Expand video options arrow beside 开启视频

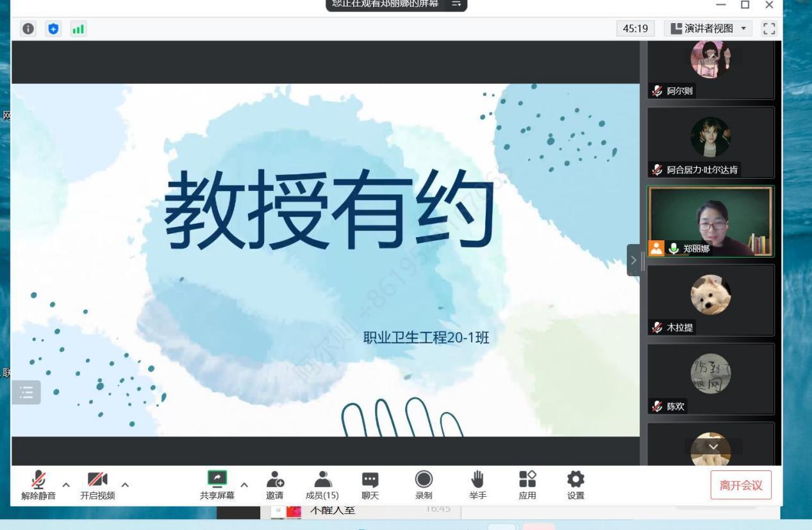coord(125,484)
